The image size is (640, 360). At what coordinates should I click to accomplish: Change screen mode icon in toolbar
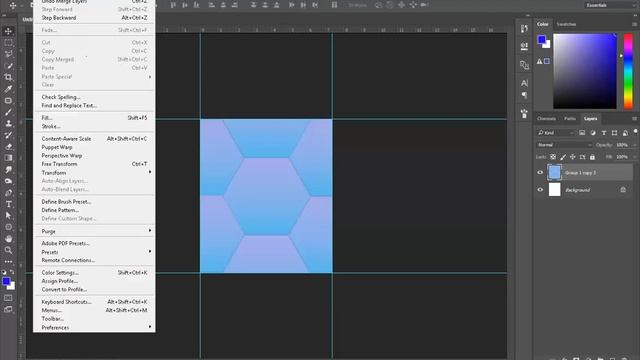click(x=8, y=309)
